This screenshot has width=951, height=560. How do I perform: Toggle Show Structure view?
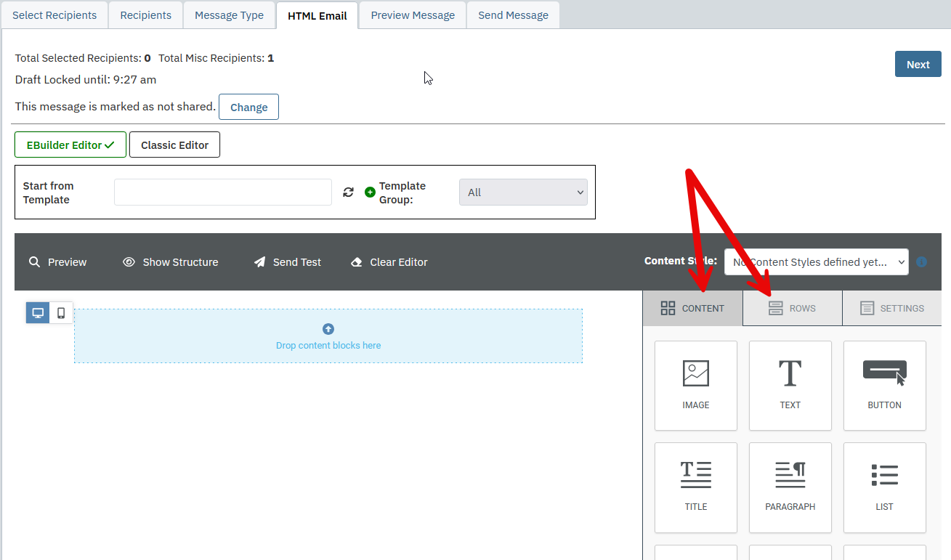170,262
